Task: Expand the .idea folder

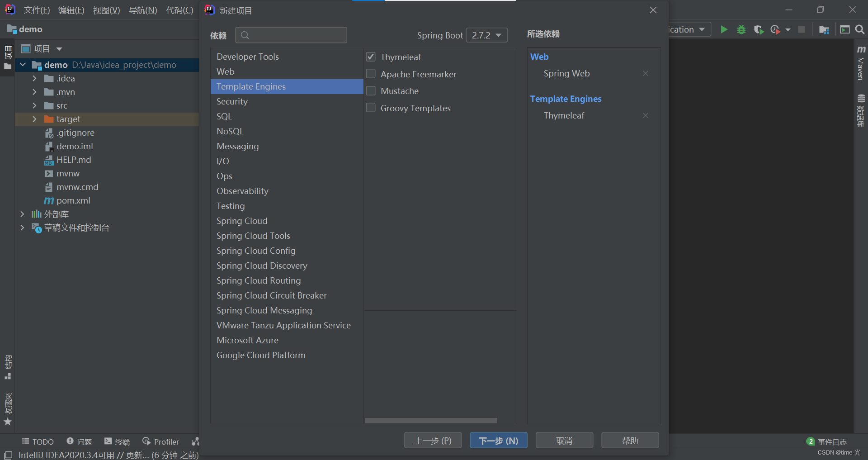Action: [x=34, y=78]
